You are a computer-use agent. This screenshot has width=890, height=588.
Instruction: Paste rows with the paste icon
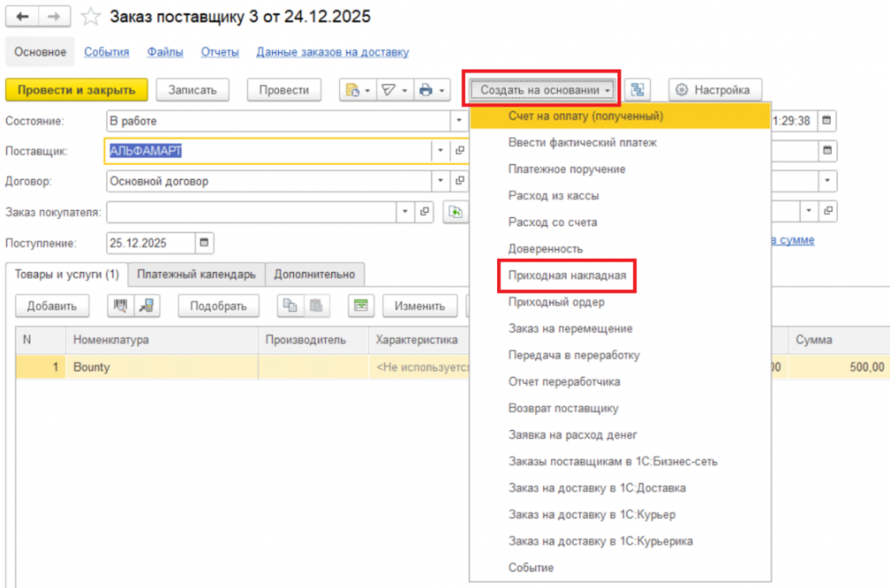click(x=316, y=306)
